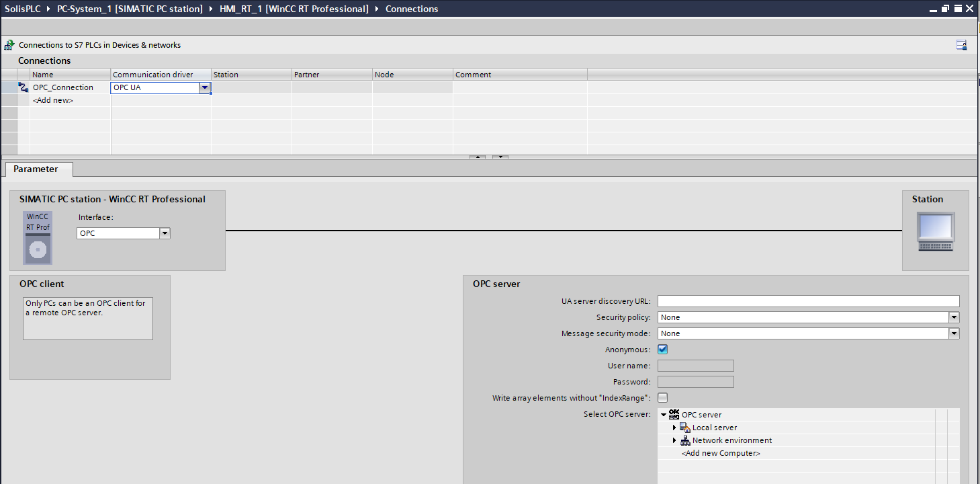Click the OPC_Connection row connection icon
This screenshot has height=484, width=980.
[24, 87]
